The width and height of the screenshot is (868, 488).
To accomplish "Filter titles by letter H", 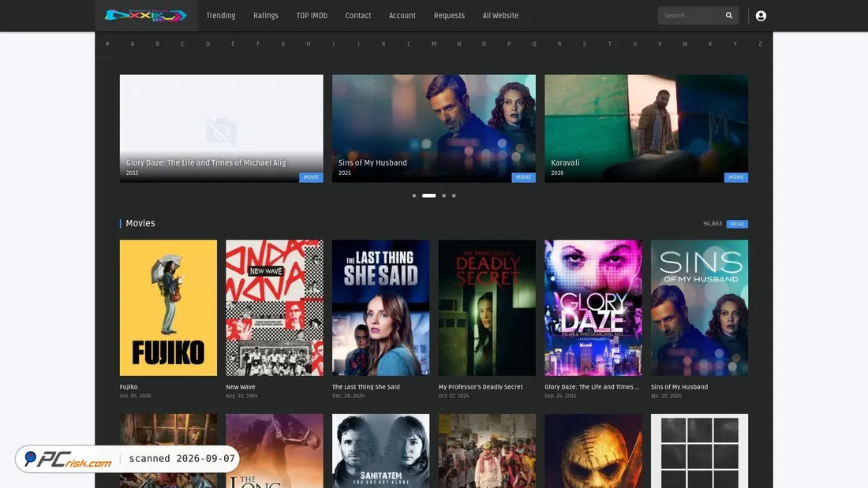I will 309,43.
